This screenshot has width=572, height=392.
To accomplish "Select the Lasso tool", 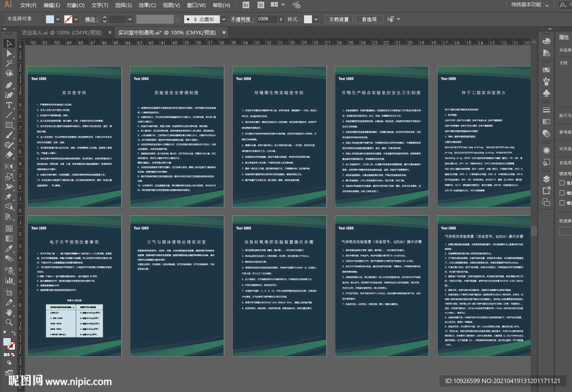I will 9,73.
